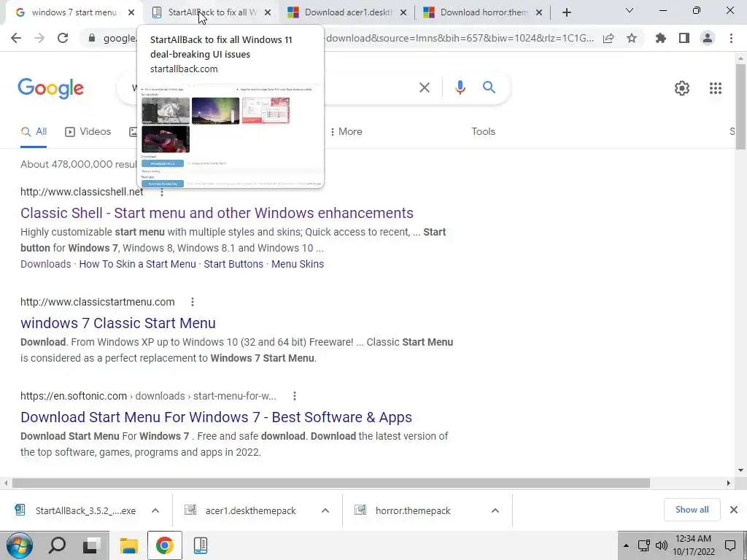Switch to Download horror.themepack tab
747x560 pixels.
484,12
